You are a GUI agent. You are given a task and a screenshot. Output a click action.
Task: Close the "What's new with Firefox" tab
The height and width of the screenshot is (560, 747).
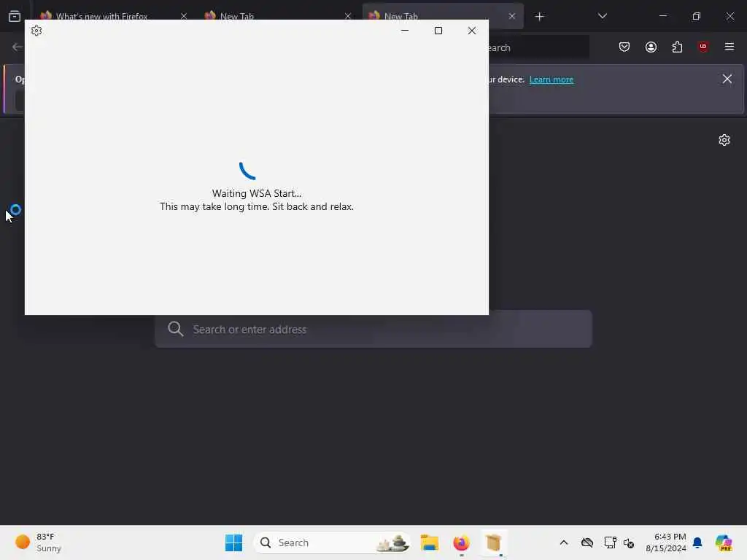(183, 16)
